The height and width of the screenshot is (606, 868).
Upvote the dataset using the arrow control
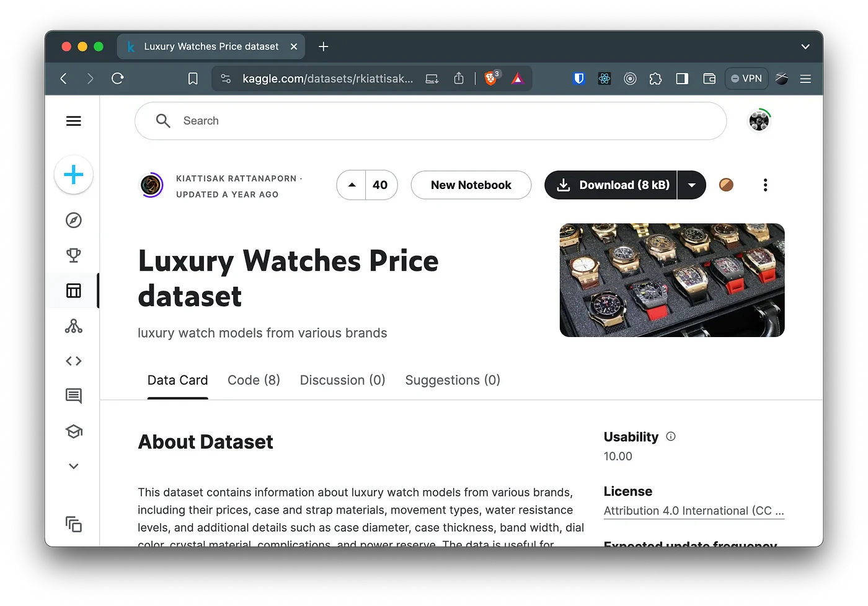(x=351, y=185)
